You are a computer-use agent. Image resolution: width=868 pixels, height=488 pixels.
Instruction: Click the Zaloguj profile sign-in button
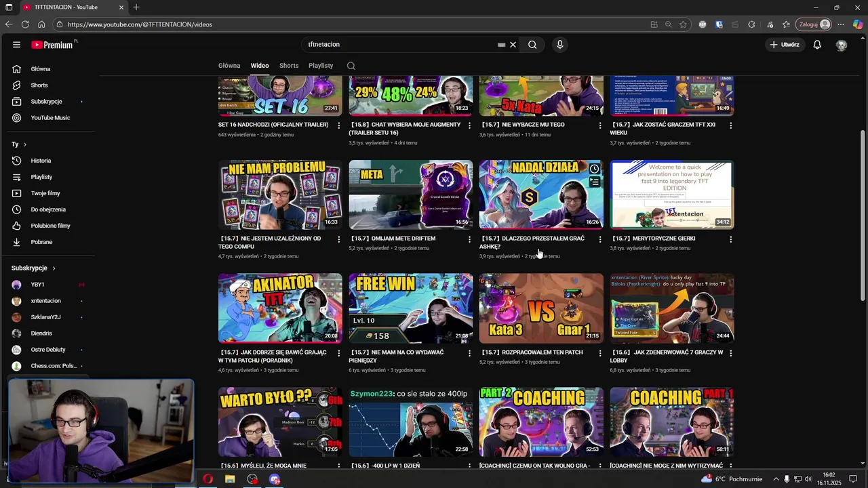pyautogui.click(x=814, y=24)
